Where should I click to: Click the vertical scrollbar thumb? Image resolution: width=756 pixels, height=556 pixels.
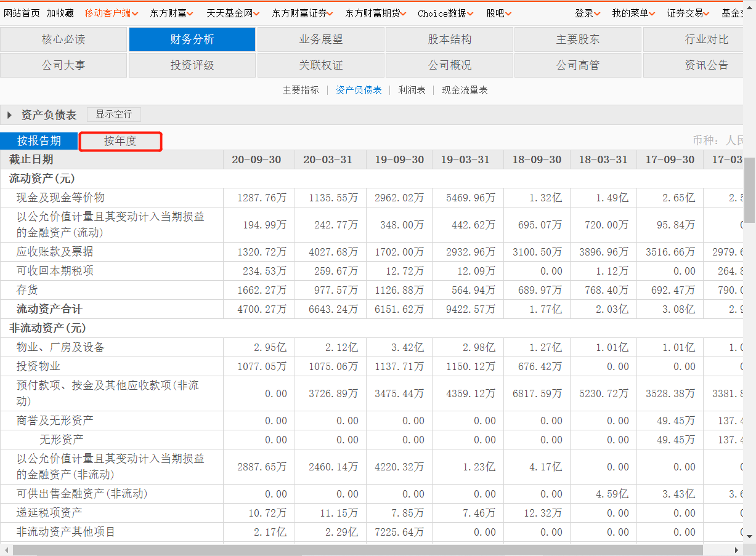click(x=750, y=190)
